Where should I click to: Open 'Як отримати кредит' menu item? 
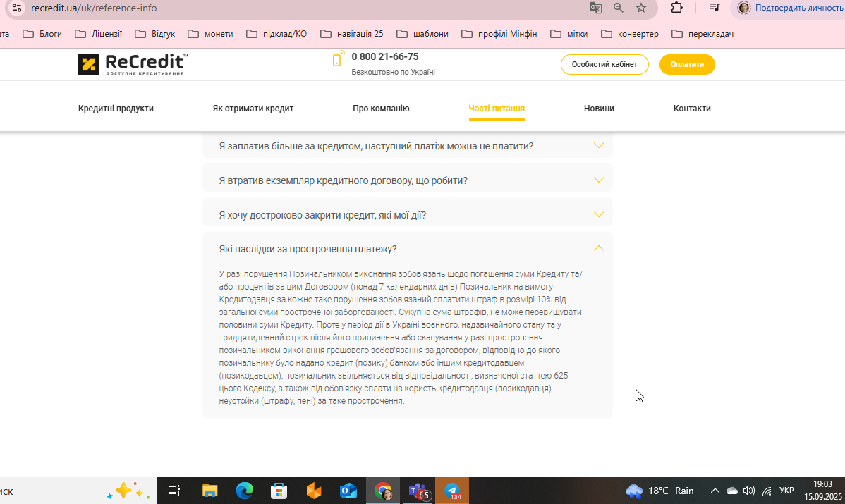[253, 109]
